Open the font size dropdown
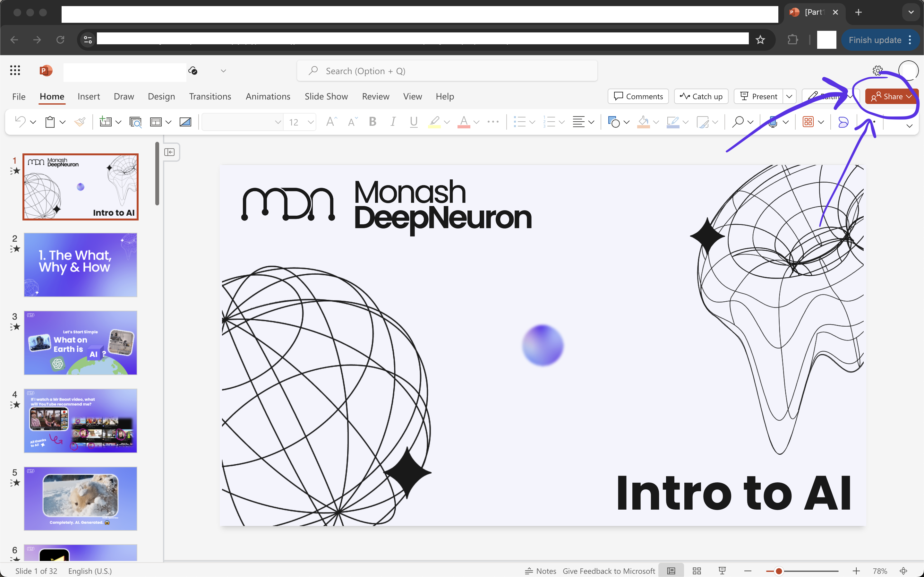Image resolution: width=924 pixels, height=577 pixels. point(311,122)
